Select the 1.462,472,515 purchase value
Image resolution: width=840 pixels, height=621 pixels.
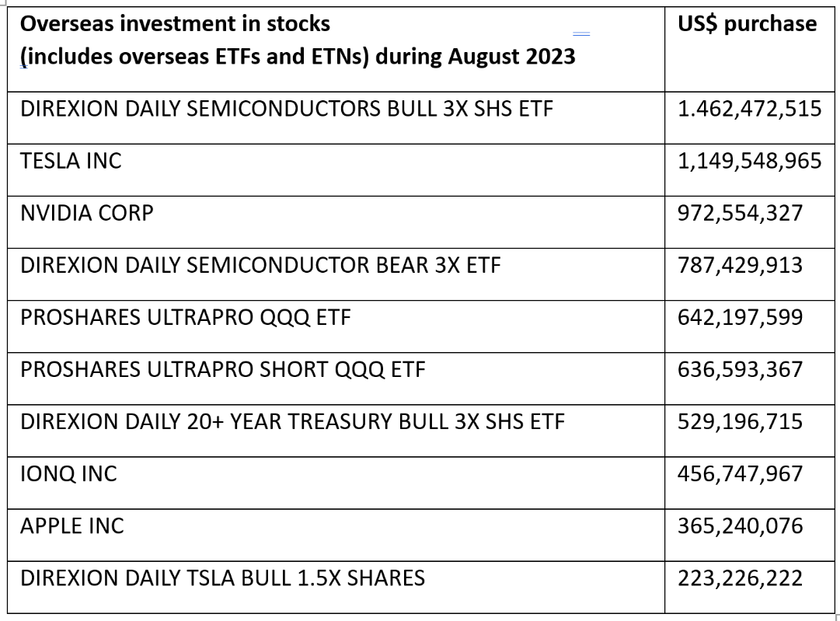click(x=749, y=109)
